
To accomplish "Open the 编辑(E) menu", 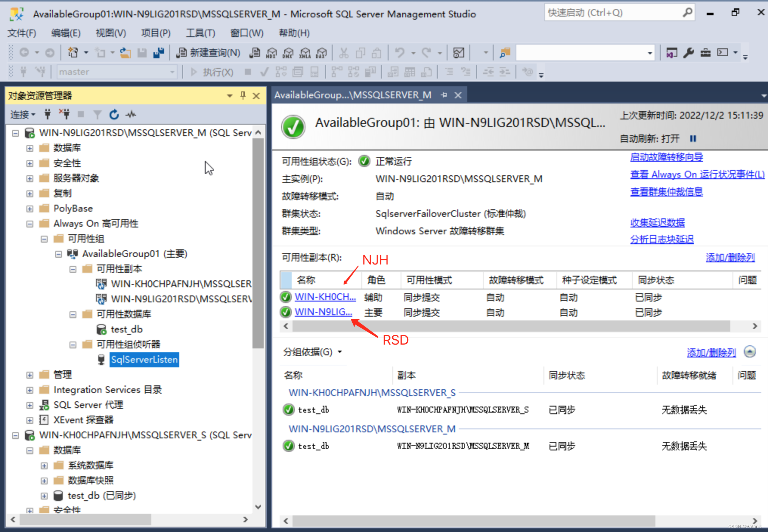I will 66,33.
